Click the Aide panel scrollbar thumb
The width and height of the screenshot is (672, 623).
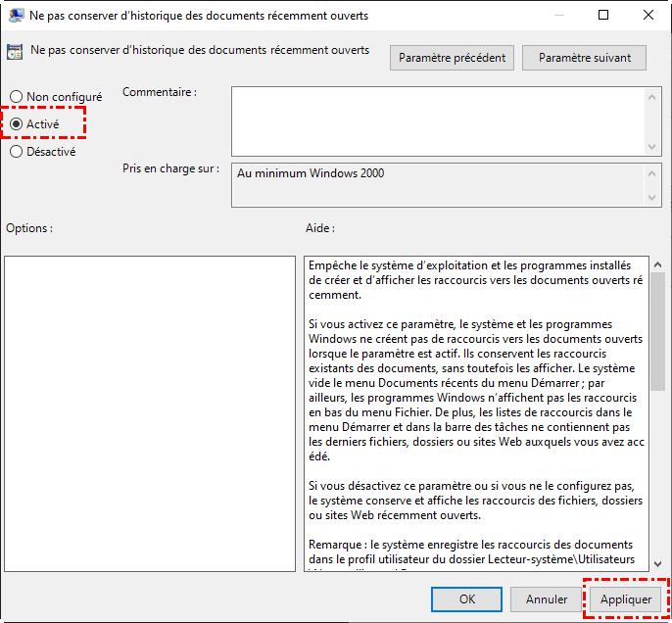657,333
